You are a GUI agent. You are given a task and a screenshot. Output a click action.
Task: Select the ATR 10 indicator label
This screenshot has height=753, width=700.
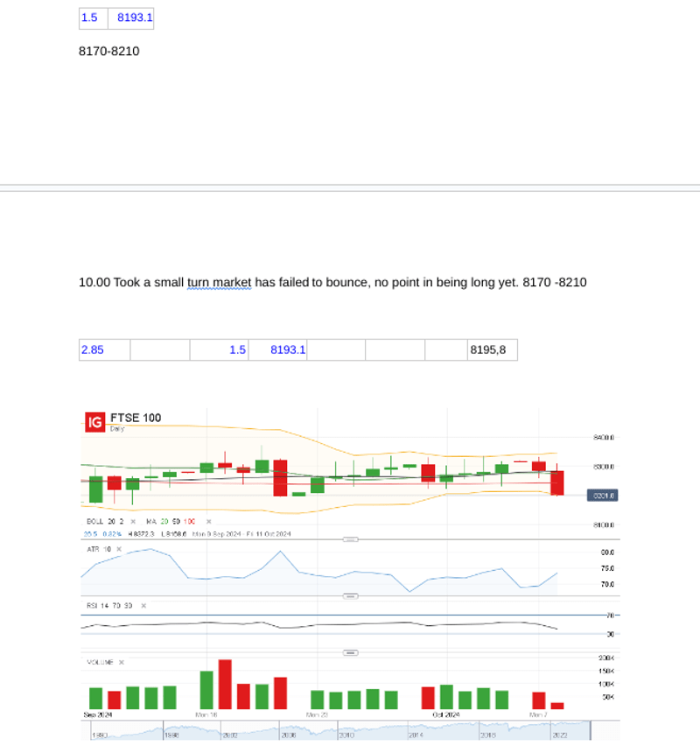point(97,549)
